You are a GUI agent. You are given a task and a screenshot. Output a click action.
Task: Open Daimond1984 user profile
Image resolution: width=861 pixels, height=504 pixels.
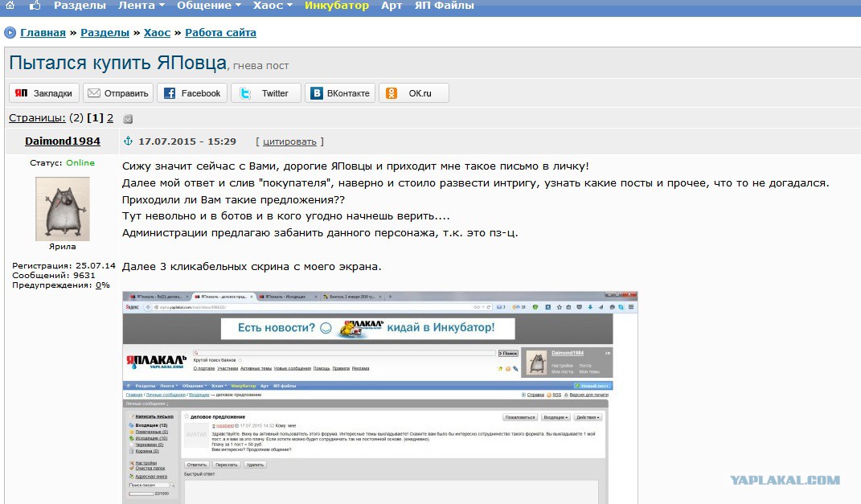pyautogui.click(x=63, y=141)
